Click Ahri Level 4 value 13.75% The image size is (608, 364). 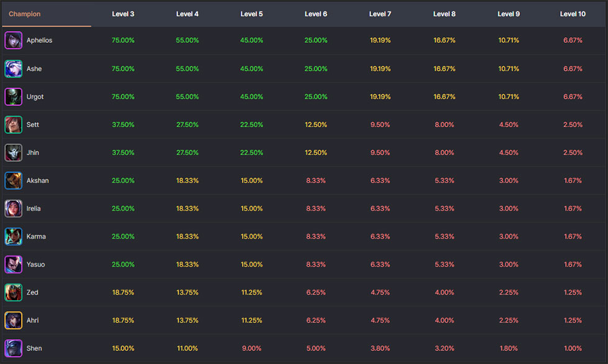coord(187,320)
